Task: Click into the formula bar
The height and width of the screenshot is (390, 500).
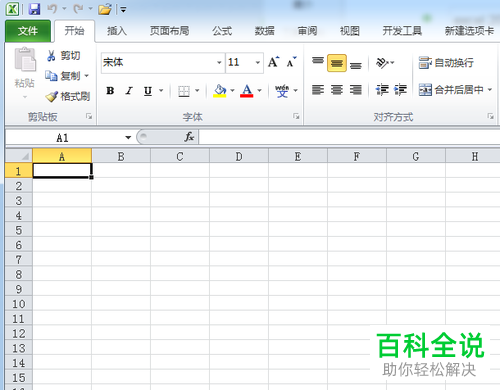Action: tap(349, 137)
